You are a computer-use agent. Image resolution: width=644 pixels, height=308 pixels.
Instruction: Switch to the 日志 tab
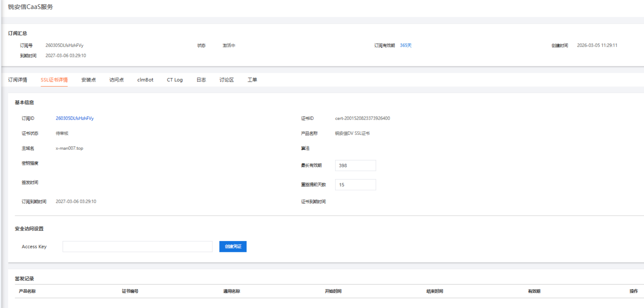[x=201, y=80]
